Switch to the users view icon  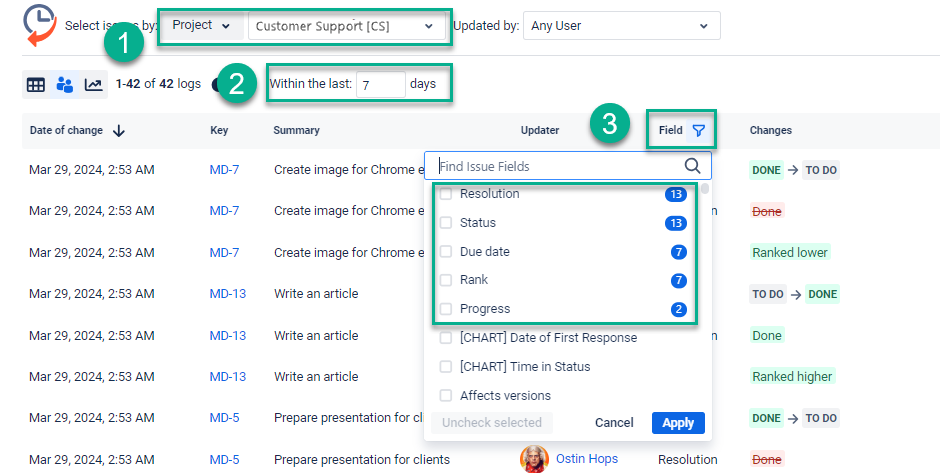[65, 85]
